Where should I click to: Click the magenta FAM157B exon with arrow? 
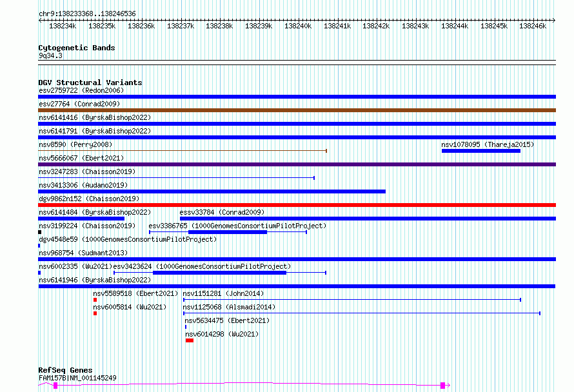click(x=443, y=386)
